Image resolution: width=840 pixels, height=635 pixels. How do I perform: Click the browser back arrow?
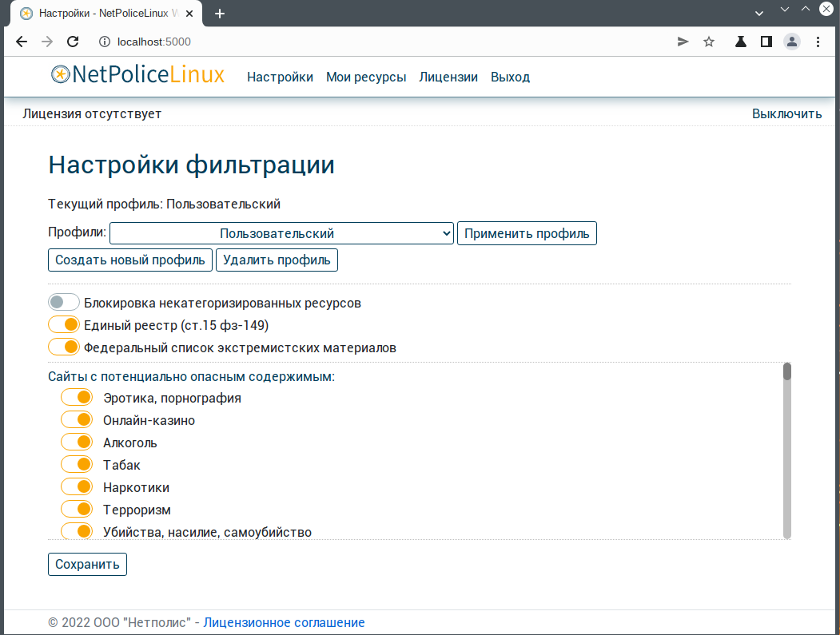coord(21,42)
